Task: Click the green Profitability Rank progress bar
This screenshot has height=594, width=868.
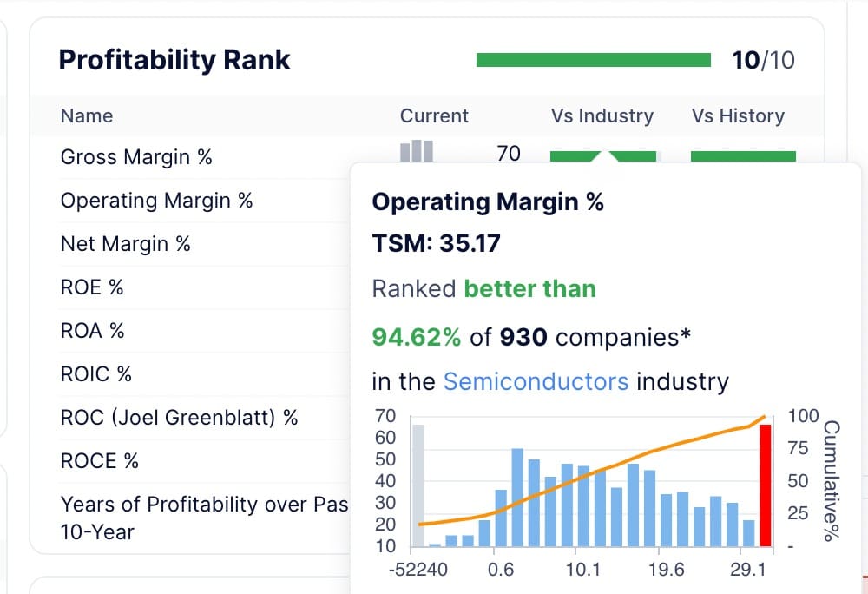Action: click(594, 60)
